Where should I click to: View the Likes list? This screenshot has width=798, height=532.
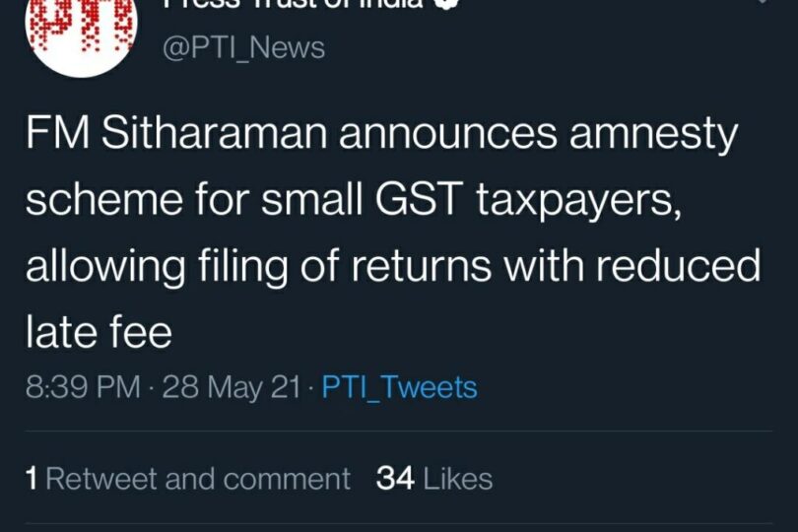[x=454, y=479]
